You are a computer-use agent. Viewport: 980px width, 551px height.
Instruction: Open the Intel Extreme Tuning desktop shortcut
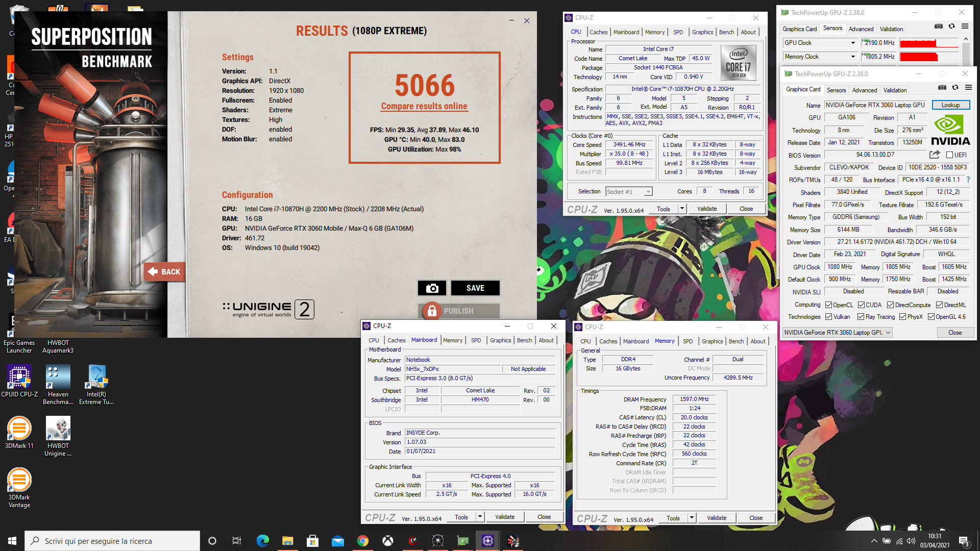tap(96, 385)
